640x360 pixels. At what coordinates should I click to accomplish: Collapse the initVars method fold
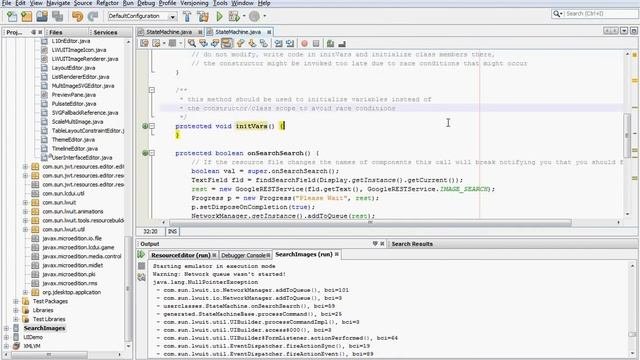coord(152,126)
